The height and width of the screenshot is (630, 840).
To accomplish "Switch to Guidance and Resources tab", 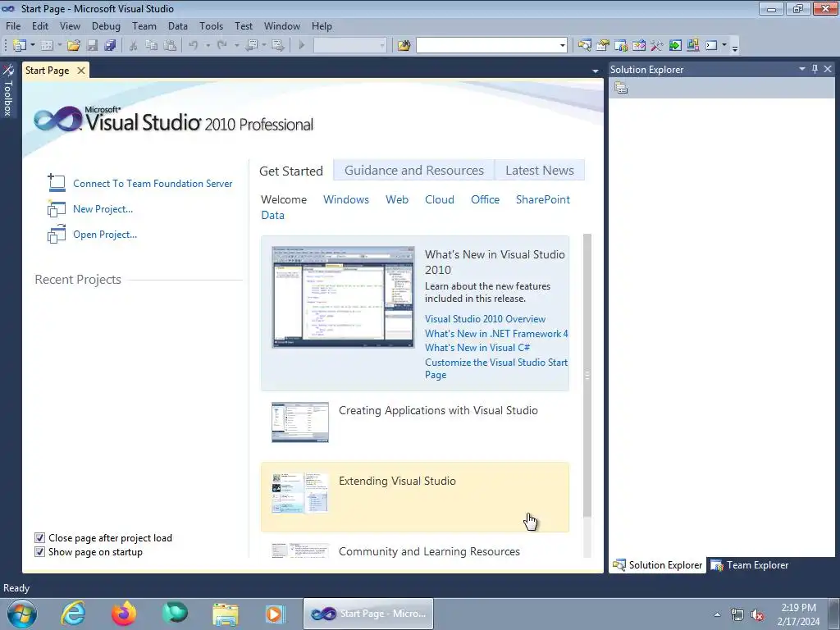I will point(413,171).
